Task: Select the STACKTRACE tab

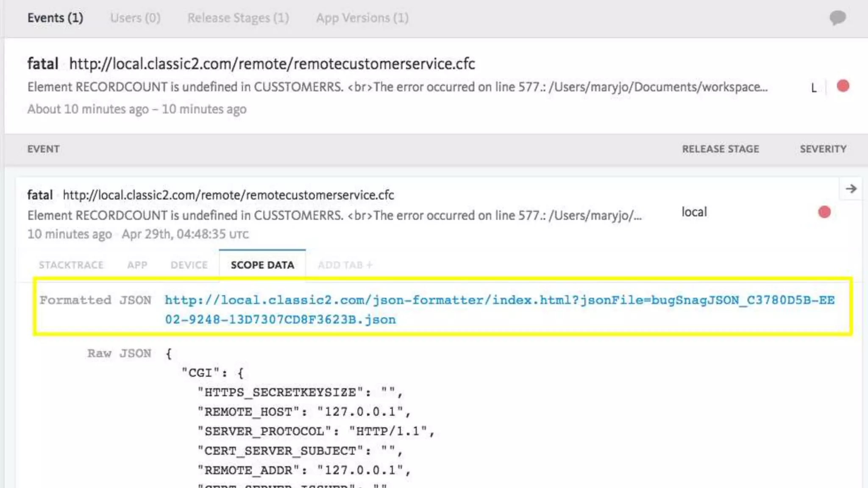Action: pos(71,265)
